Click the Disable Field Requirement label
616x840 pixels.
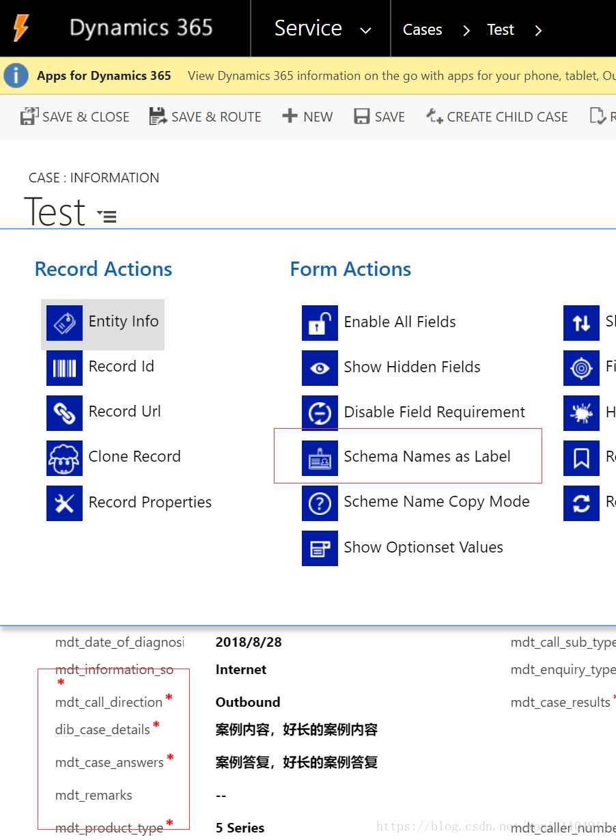(x=434, y=412)
